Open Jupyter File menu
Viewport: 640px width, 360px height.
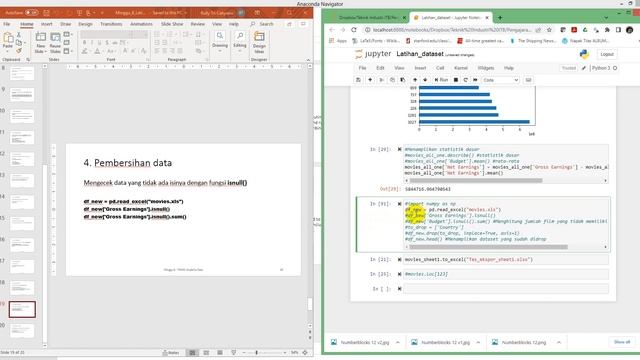coord(362,68)
